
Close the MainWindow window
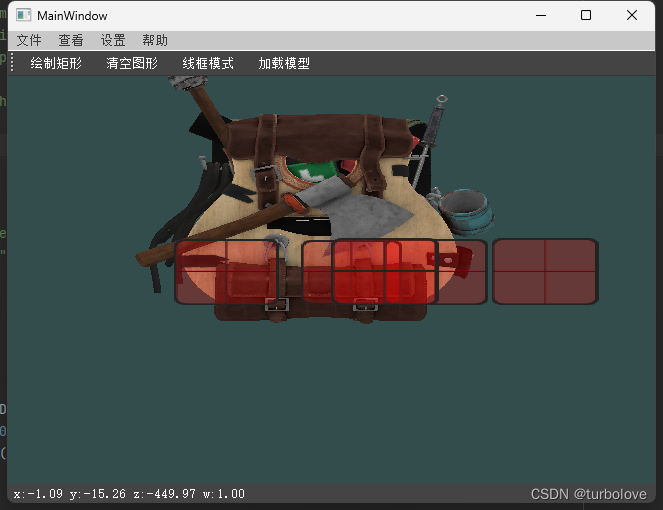632,16
